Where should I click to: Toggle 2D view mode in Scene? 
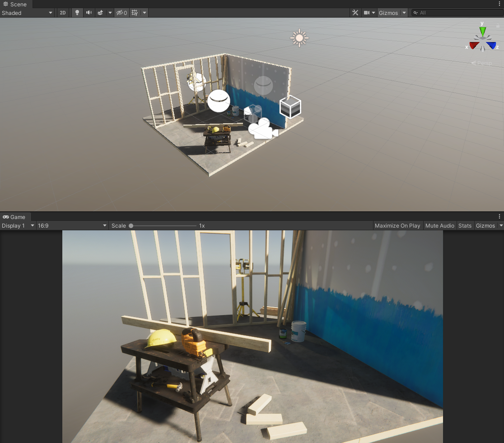[x=63, y=13]
